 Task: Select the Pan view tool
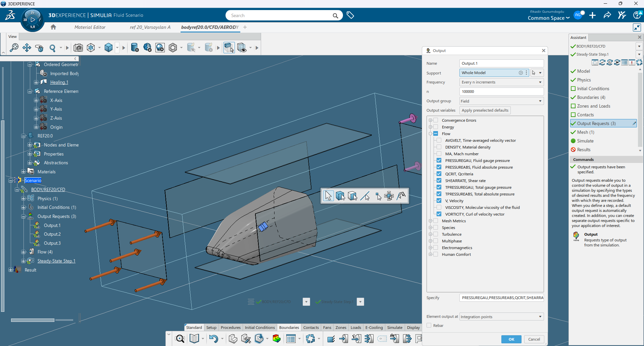[27, 48]
